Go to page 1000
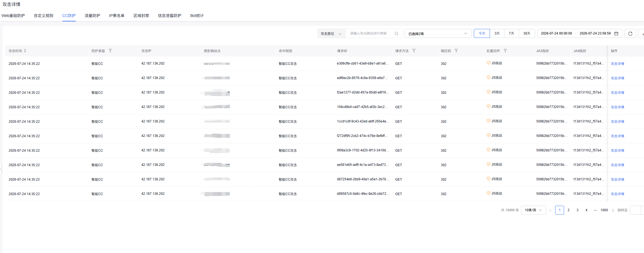The height and width of the screenshot is (253, 644). 604,210
